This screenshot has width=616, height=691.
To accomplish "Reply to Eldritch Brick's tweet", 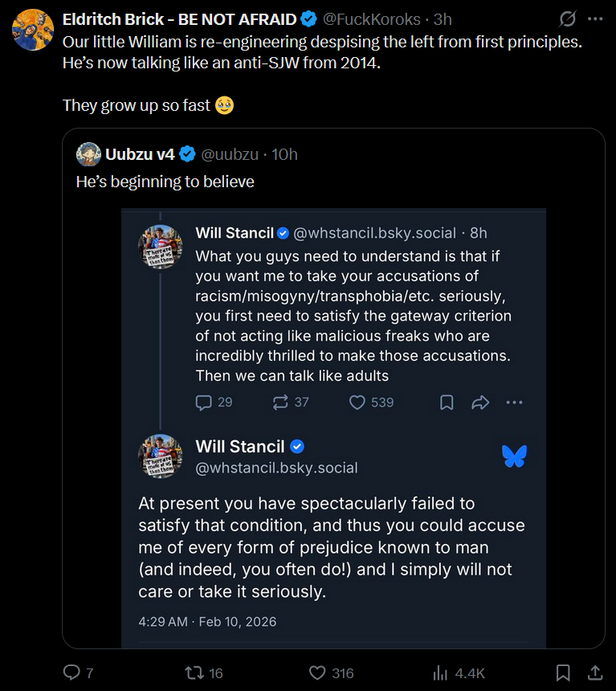I will point(72,673).
